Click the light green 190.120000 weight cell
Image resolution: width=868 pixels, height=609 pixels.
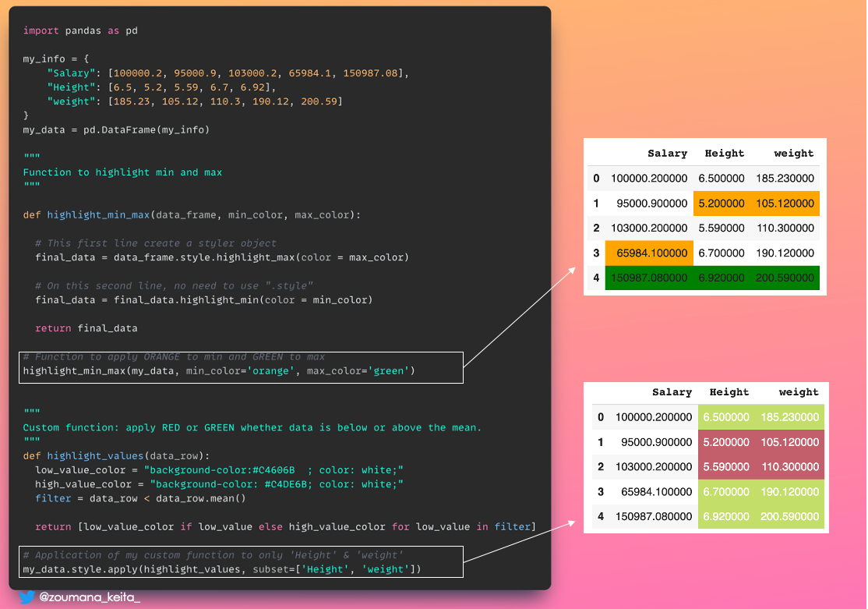pos(789,492)
